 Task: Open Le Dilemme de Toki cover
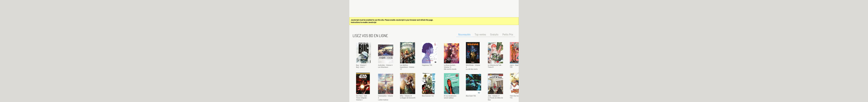coord(495,53)
